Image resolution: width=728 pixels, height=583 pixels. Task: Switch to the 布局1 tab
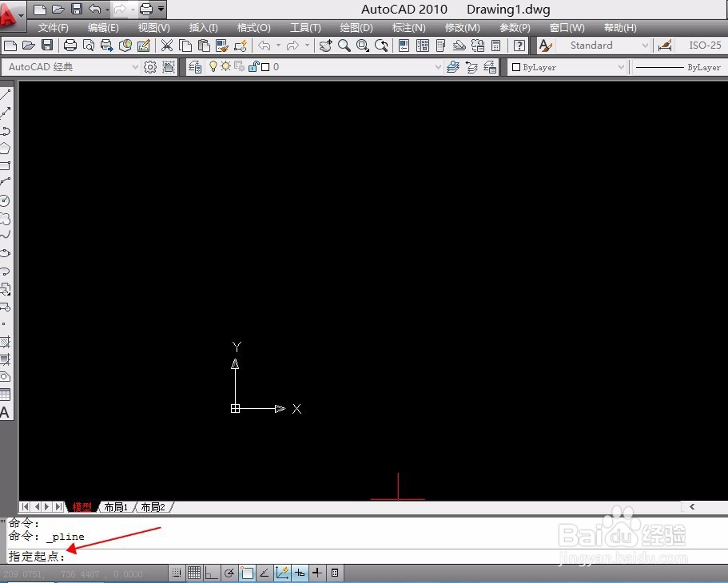point(116,507)
